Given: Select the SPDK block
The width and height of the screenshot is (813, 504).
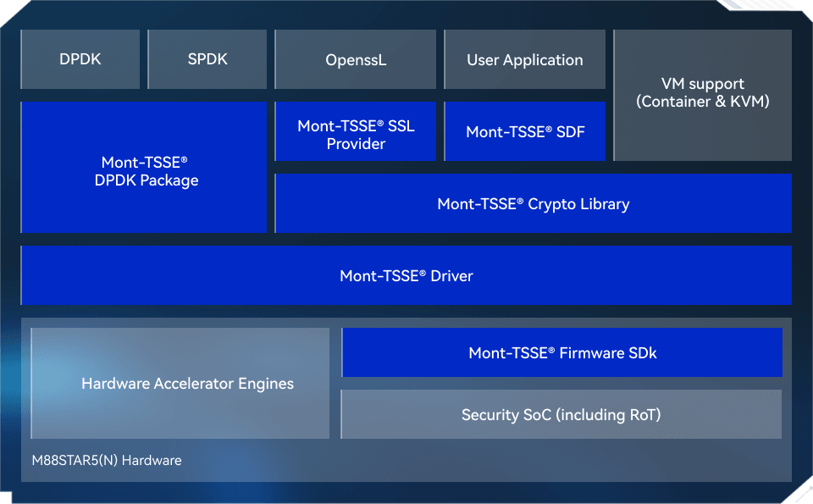Looking at the screenshot, I should point(207,59).
